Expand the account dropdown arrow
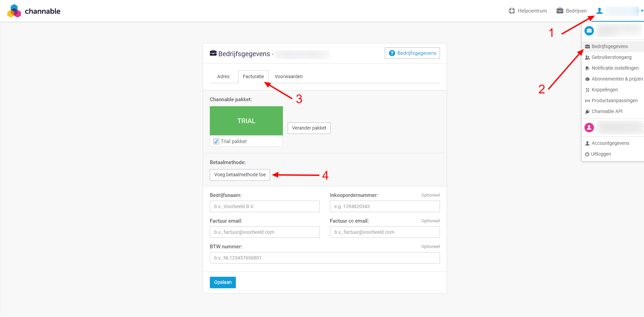The height and width of the screenshot is (317, 644). [642, 11]
